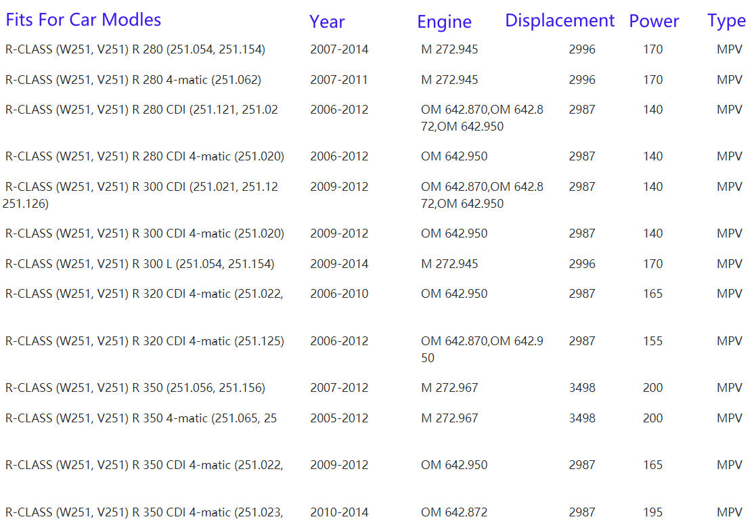Click the standalone OM 642.872 engine cell
This screenshot has height=532, width=756.
(x=453, y=512)
